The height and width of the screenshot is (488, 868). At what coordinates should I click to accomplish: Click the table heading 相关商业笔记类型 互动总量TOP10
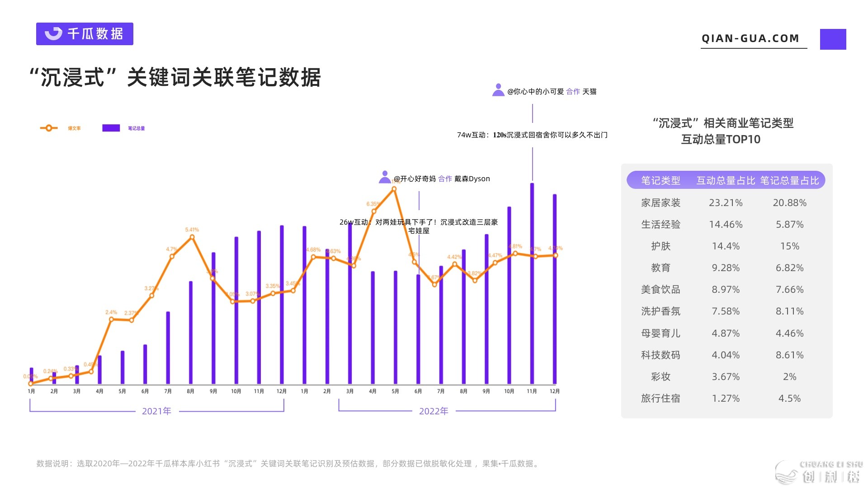(722, 131)
